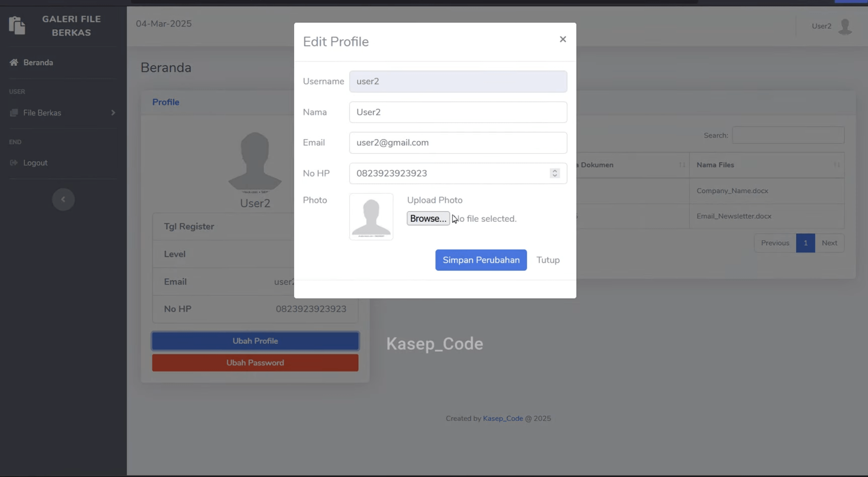Viewport: 868px width, 477px height.
Task: Click the GALERI FILE BERKAS brand title
Action: pos(71,26)
